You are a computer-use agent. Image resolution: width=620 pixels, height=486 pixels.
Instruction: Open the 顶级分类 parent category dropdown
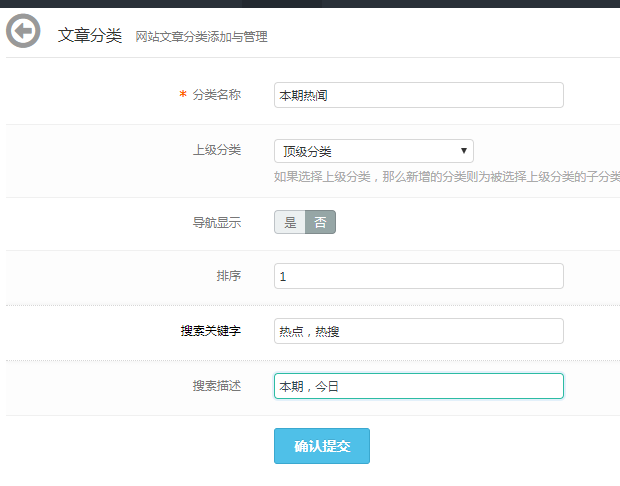tap(373, 151)
